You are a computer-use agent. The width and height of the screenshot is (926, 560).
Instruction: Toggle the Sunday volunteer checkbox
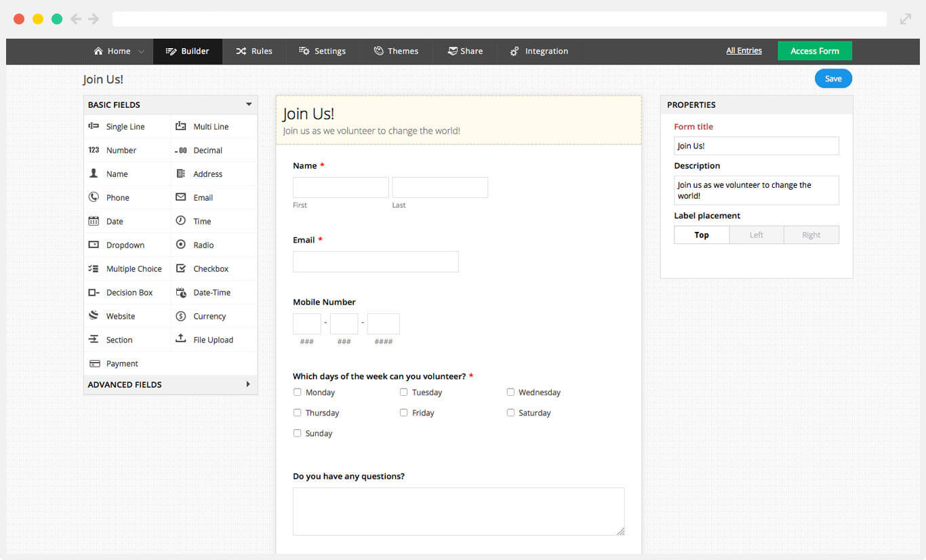(x=297, y=433)
